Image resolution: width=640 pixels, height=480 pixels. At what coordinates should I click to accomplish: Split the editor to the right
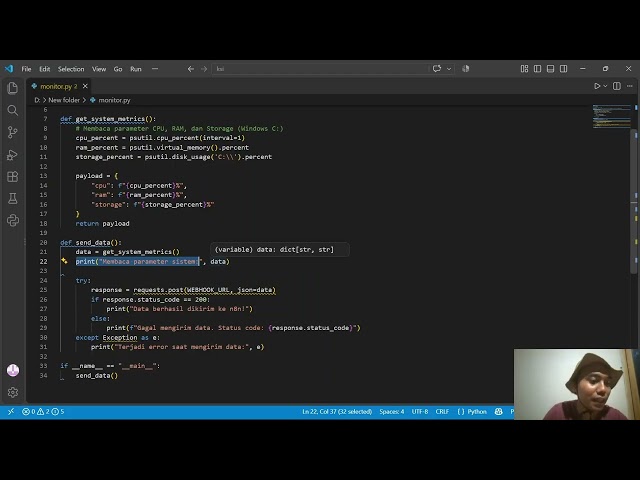[x=617, y=86]
